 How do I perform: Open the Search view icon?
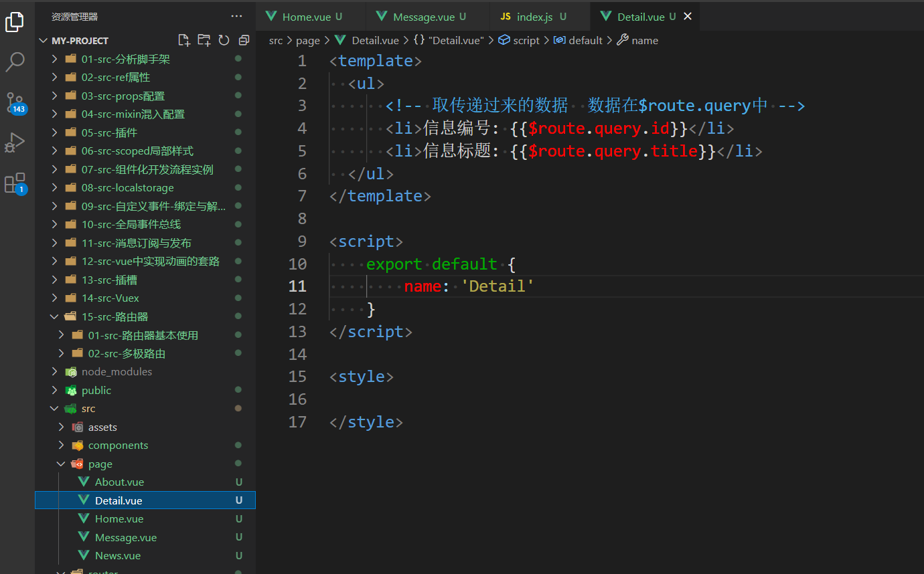[15, 62]
